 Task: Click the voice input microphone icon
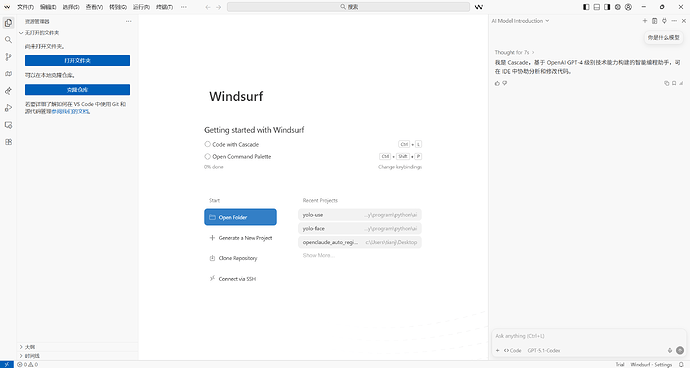pyautogui.click(x=670, y=350)
